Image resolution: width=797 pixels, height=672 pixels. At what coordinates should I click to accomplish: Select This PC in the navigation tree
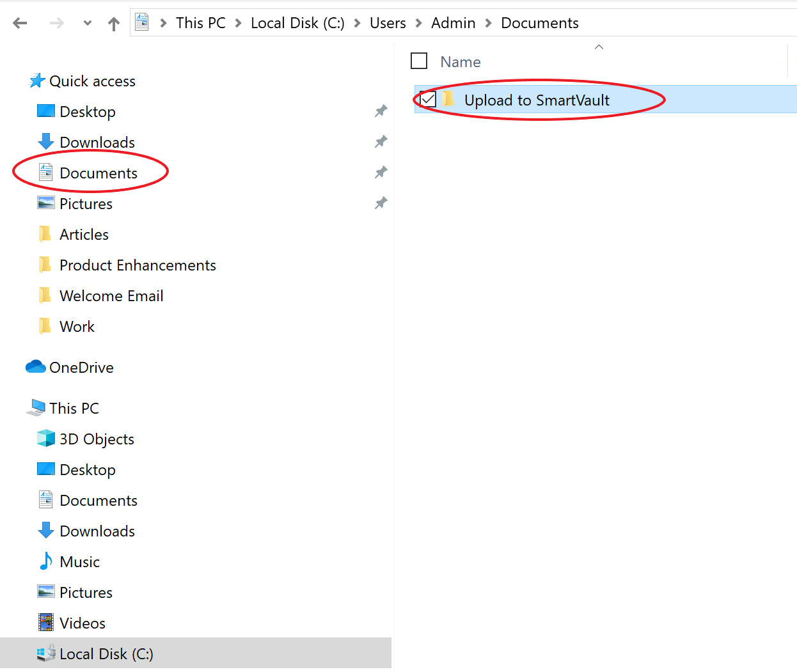(x=74, y=409)
